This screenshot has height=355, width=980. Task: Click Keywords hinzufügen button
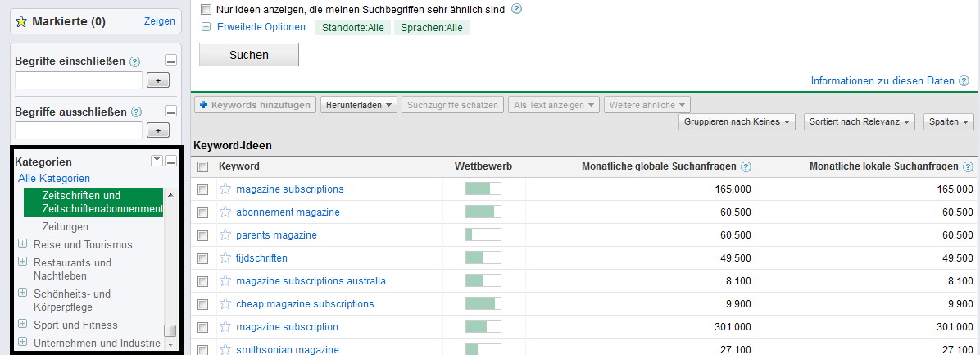(x=255, y=105)
